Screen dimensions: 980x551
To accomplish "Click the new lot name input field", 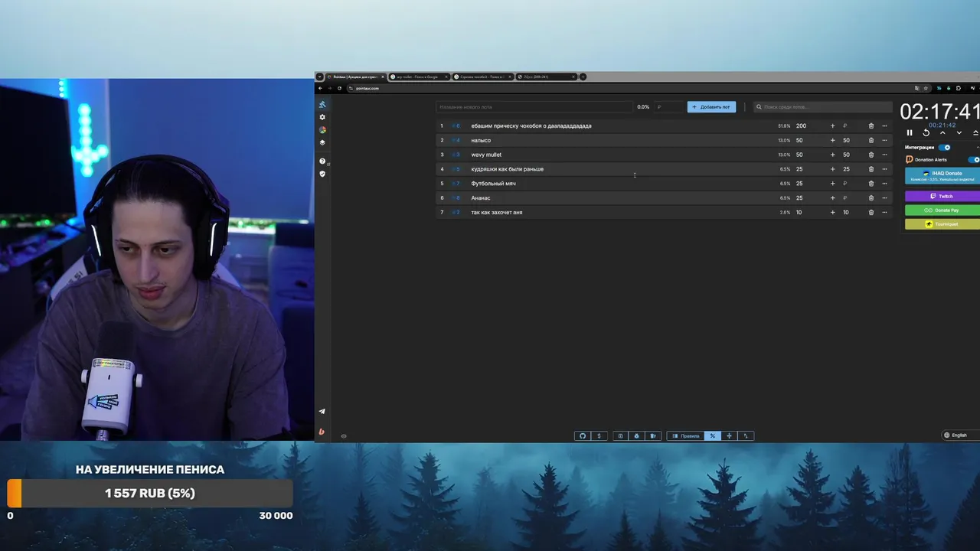I will (x=534, y=107).
